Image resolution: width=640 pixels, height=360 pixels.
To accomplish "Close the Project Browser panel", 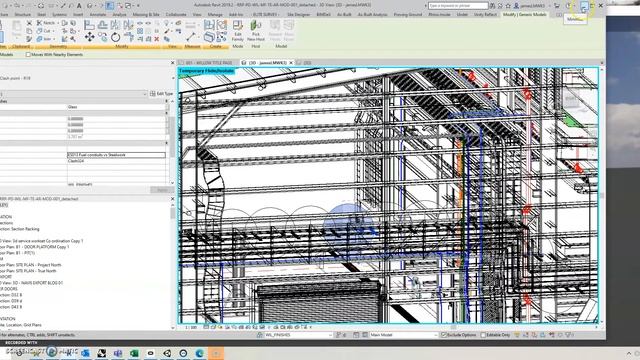I will [x=172, y=199].
